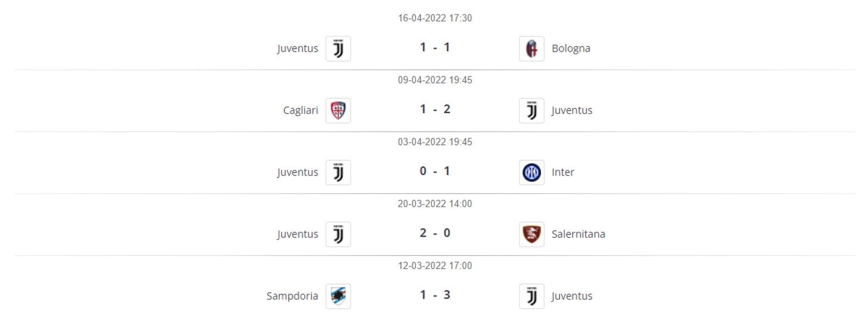Click the Sampdoria club crest

click(x=338, y=296)
